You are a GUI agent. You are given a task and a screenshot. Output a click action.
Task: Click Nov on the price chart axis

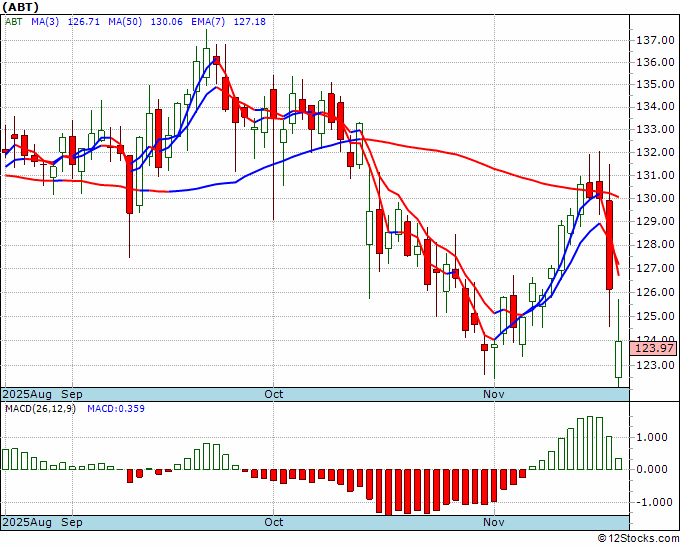coord(494,394)
